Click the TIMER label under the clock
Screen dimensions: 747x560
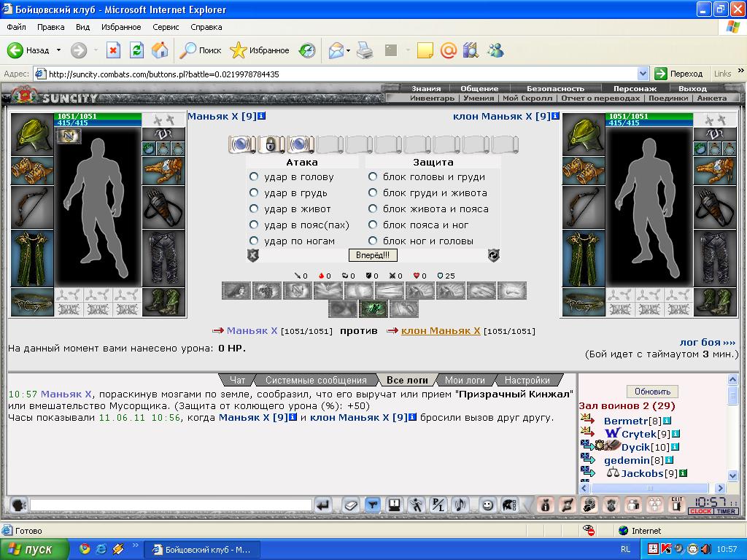point(726,511)
